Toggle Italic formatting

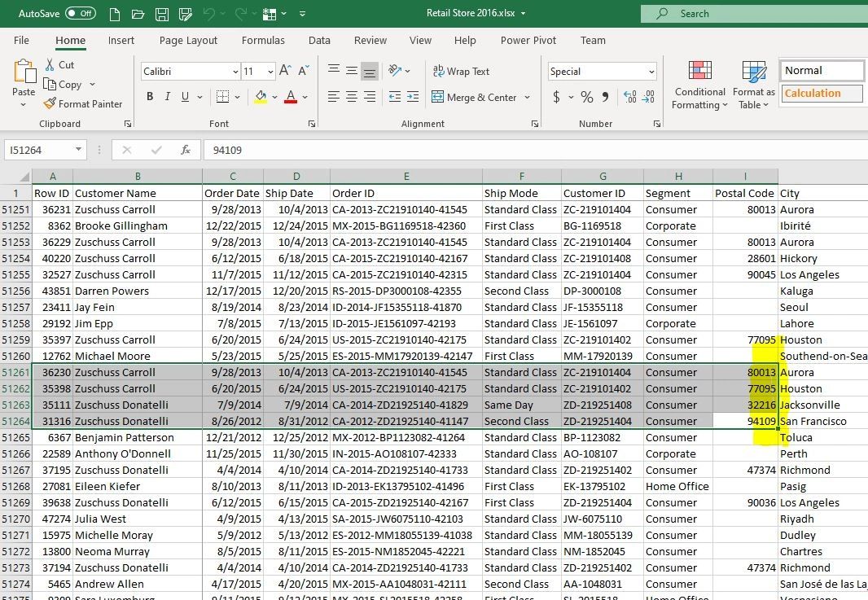tap(168, 97)
